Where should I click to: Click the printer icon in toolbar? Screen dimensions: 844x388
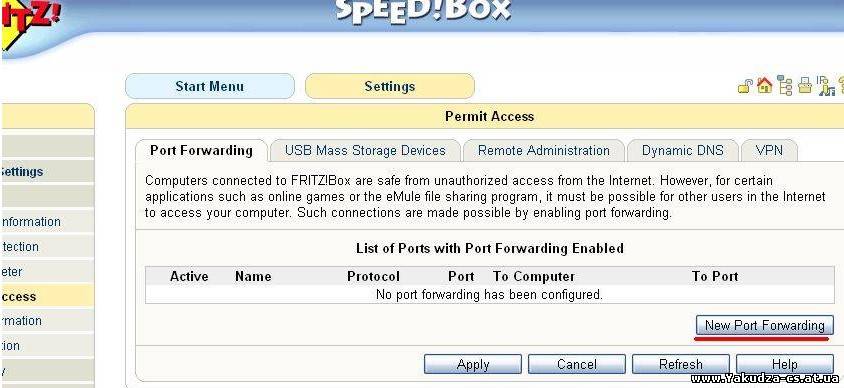805,86
